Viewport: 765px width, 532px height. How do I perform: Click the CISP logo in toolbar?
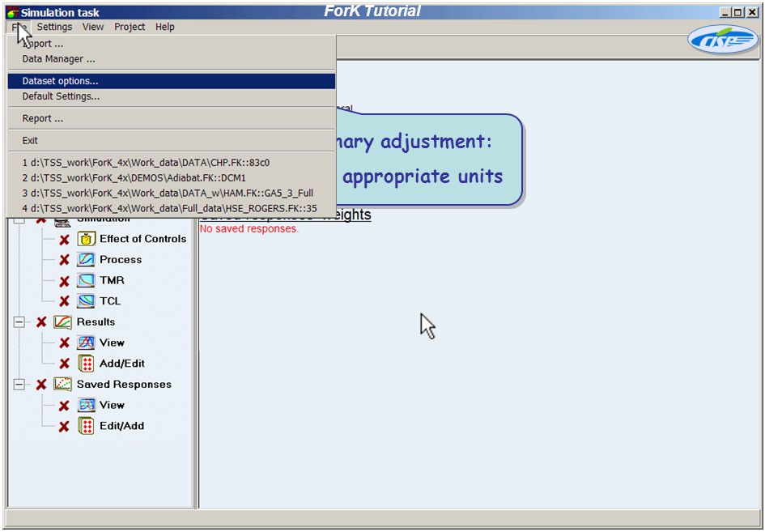click(723, 40)
